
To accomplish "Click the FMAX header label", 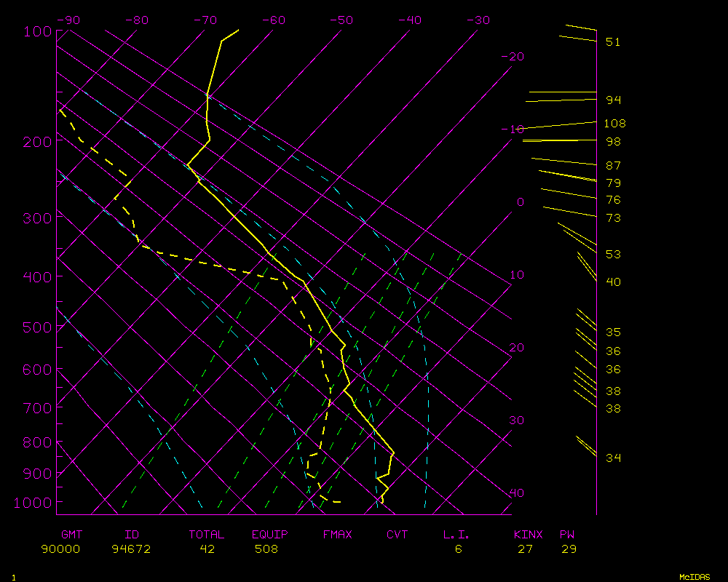I will [x=337, y=535].
